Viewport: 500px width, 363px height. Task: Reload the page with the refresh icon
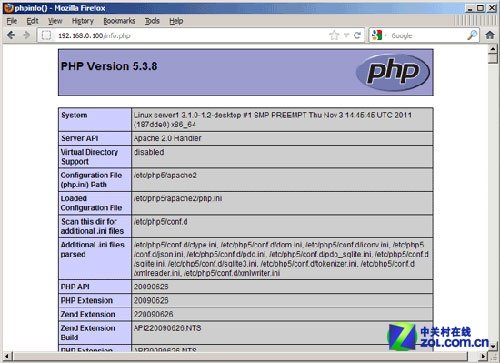(358, 35)
